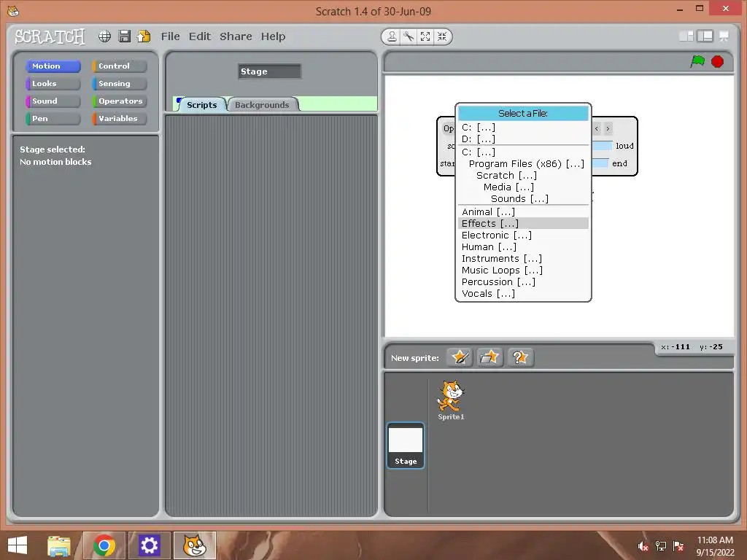Select the shrink sprite tool

(442, 36)
